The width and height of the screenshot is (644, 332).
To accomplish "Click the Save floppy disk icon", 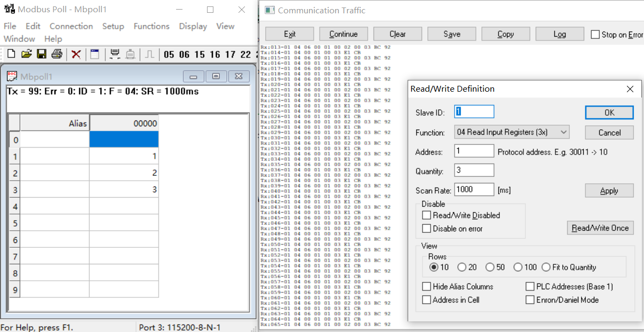I will pos(42,54).
